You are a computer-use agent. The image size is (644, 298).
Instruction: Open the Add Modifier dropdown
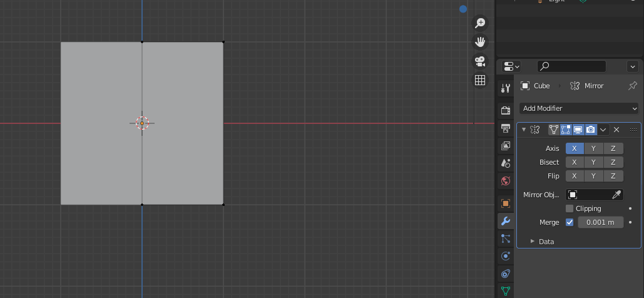coord(579,108)
